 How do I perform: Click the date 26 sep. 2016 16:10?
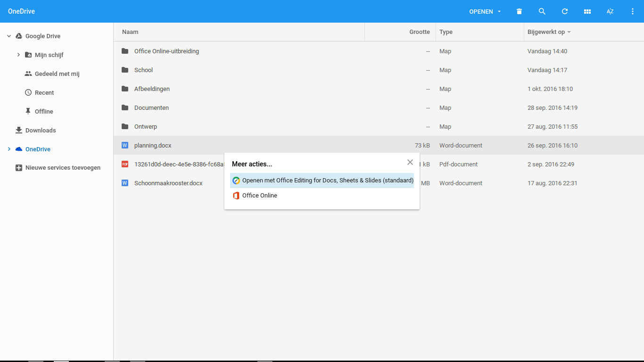(553, 145)
